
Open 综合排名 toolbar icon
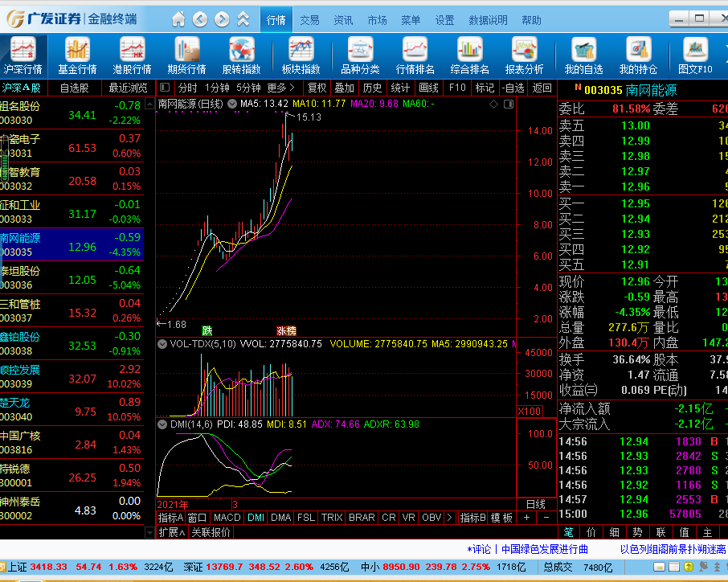point(469,56)
